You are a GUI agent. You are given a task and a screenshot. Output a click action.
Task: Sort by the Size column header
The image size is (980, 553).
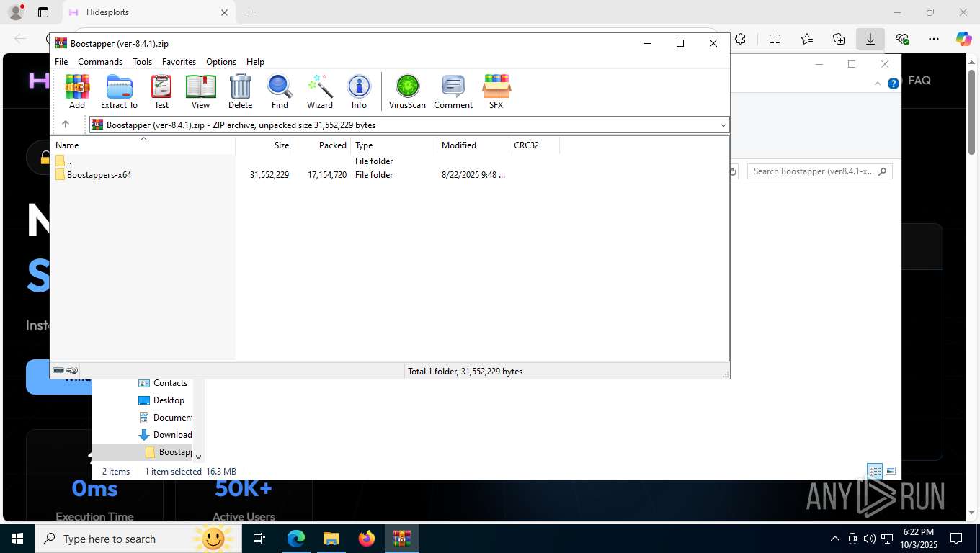(264, 145)
